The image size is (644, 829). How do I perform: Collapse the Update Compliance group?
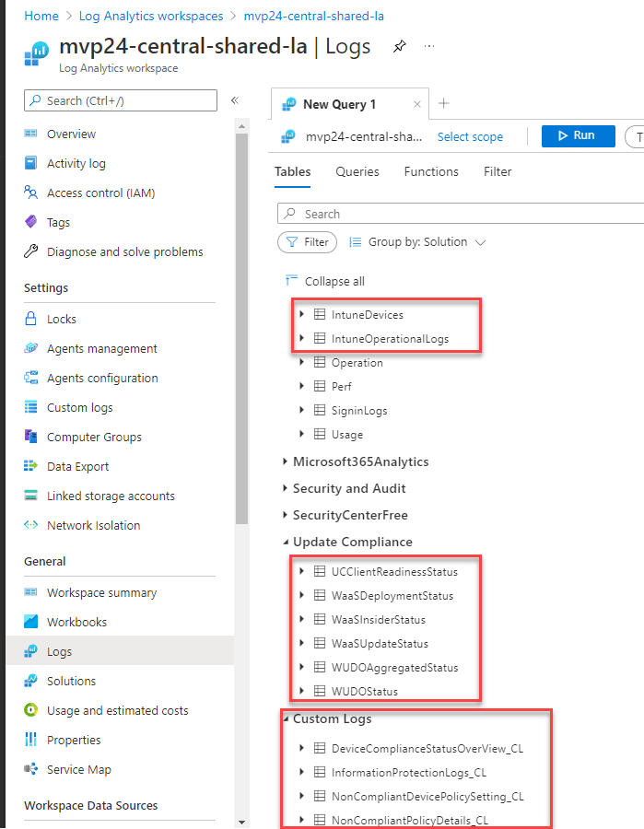point(286,542)
